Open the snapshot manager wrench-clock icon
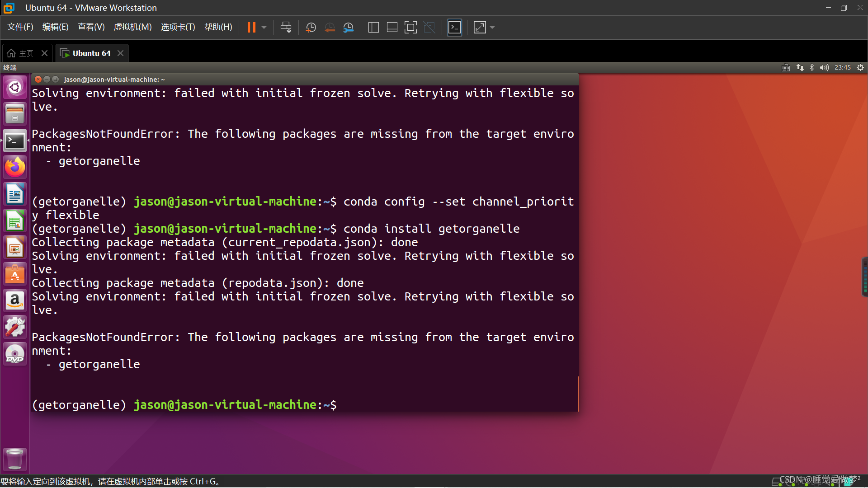Viewport: 868px width, 488px height. click(348, 28)
